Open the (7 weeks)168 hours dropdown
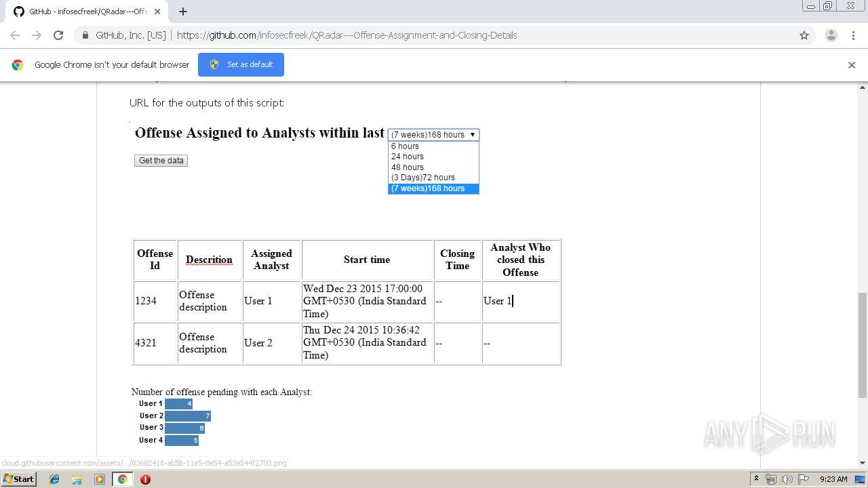Screen dimensions: 868x488 pos(433,134)
